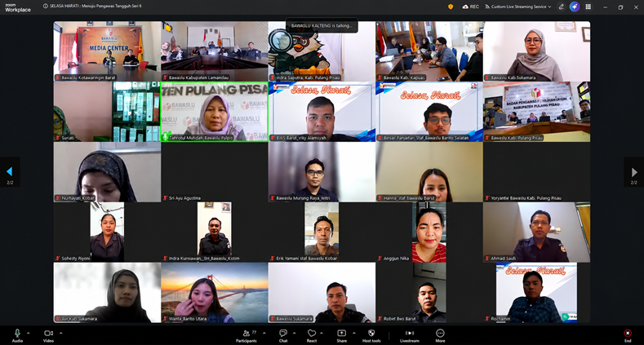
Task: Open the Livestream control
Action: coord(410,335)
